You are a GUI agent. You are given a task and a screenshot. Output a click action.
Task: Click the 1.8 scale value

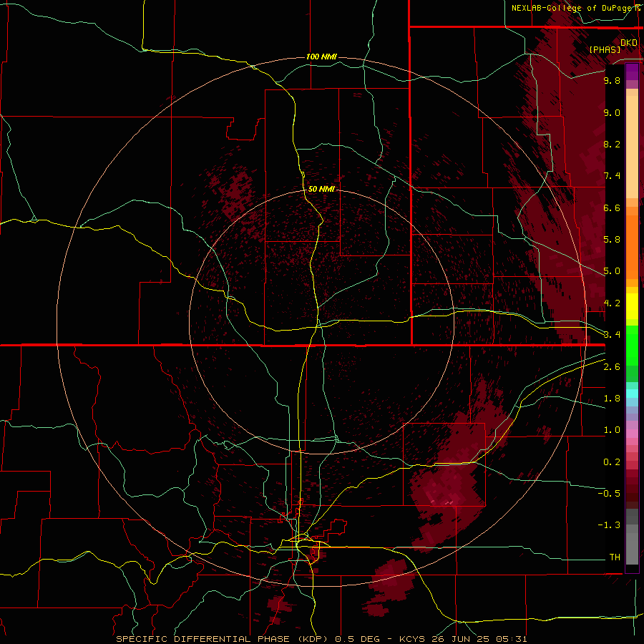point(612,399)
